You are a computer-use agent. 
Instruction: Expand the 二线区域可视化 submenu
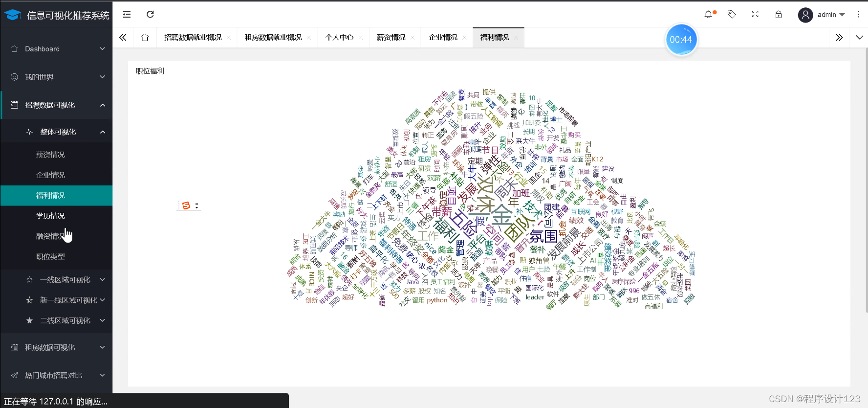103,321
